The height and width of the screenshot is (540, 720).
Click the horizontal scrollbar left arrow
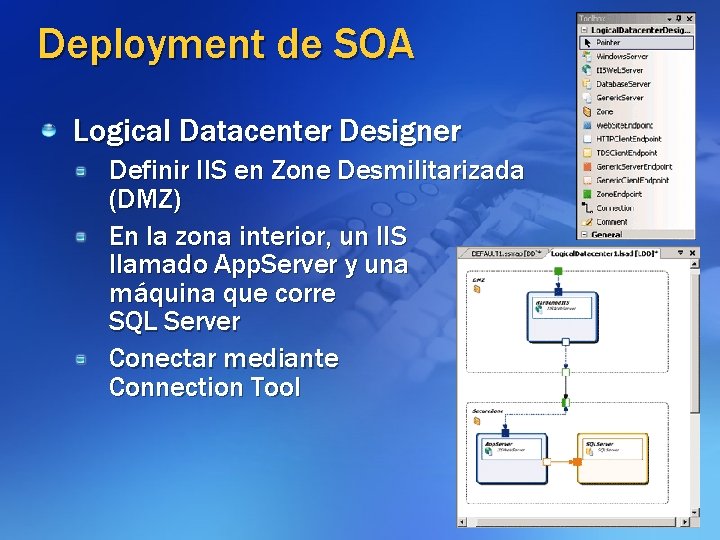pos(462,522)
